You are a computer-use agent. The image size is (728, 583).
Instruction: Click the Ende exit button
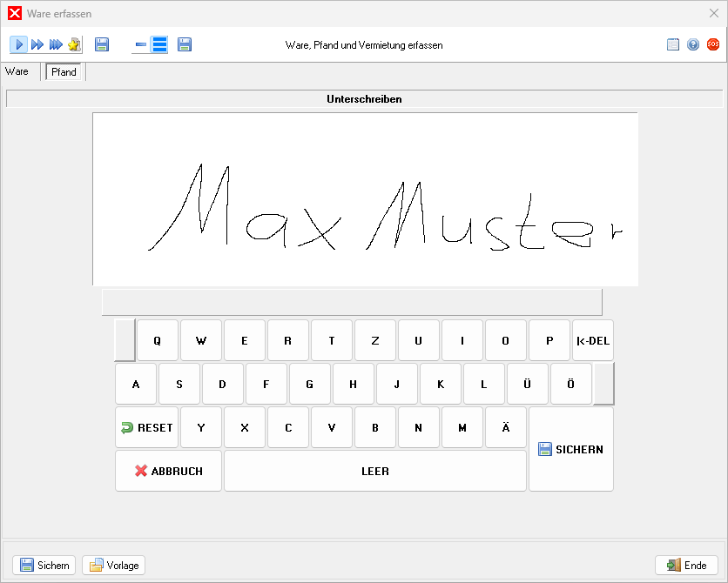tap(686, 566)
